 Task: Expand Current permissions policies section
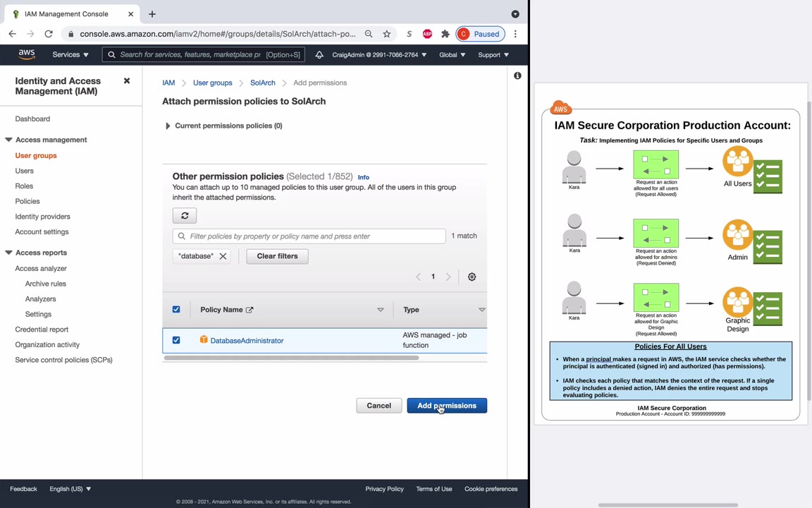pyautogui.click(x=167, y=126)
